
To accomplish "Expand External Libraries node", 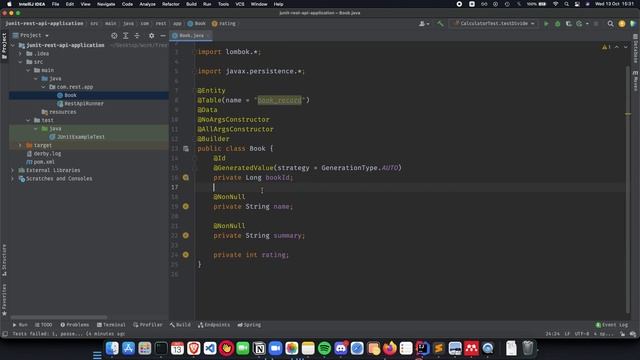I will coord(12,170).
